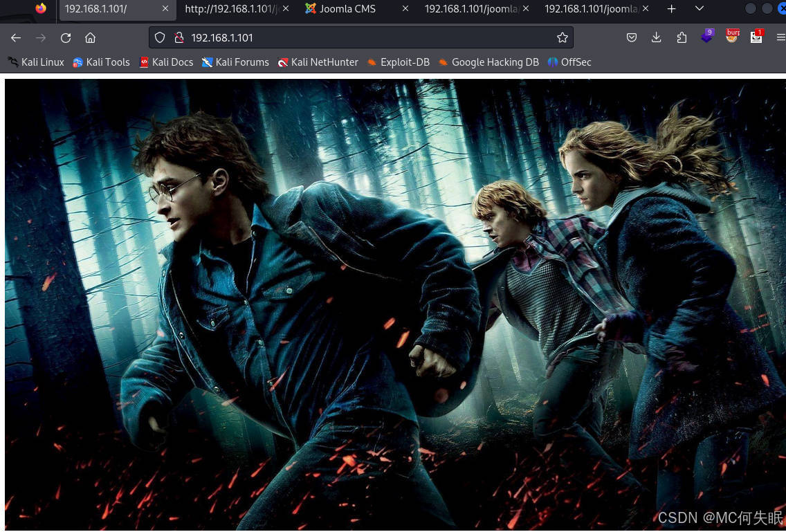Open the Google Hacking DB bookmark
The width and height of the screenshot is (786, 532).
click(488, 62)
